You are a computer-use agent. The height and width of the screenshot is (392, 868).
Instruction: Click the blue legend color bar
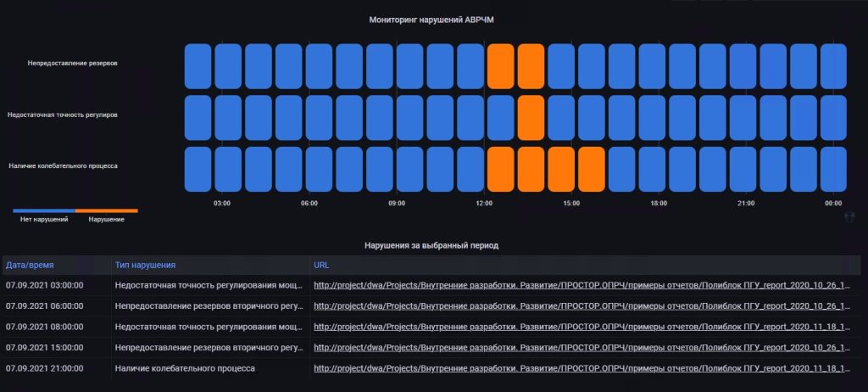click(x=43, y=210)
